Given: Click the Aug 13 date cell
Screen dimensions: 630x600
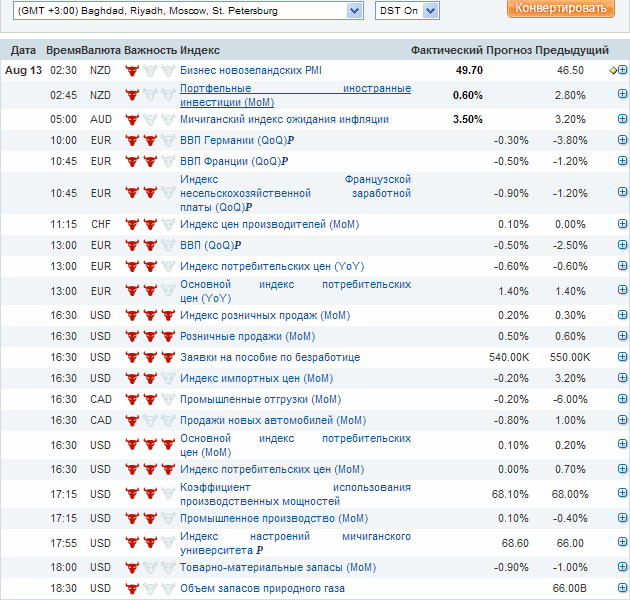Looking at the screenshot, I should 23,70.
